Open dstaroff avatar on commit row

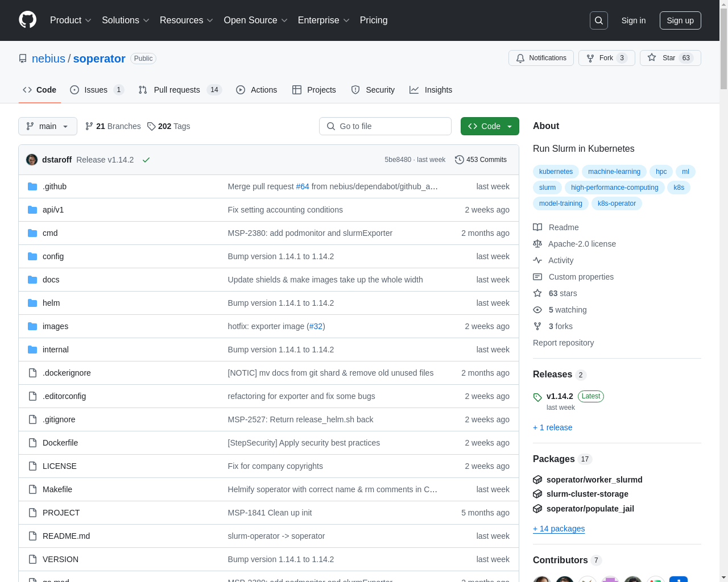(32, 160)
